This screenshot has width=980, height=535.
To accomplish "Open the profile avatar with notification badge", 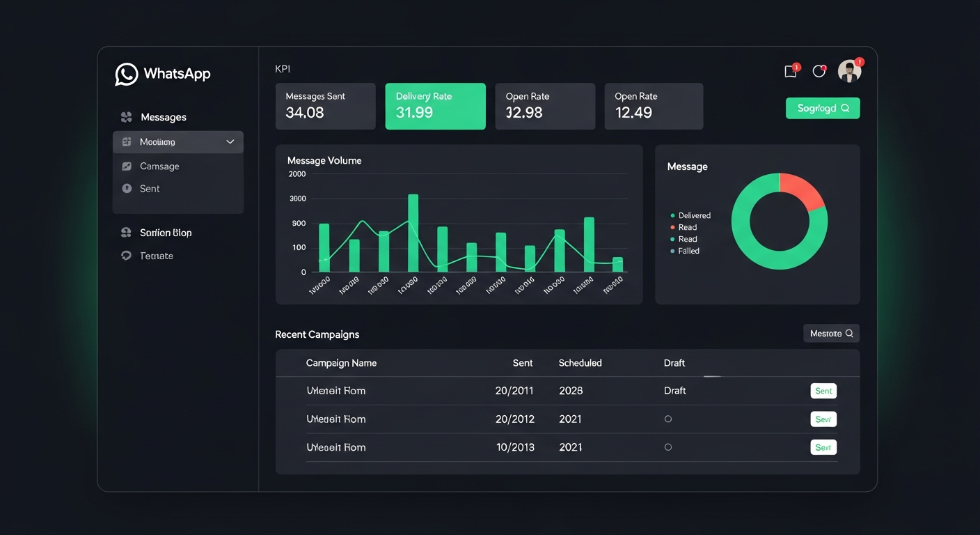I will [849, 70].
